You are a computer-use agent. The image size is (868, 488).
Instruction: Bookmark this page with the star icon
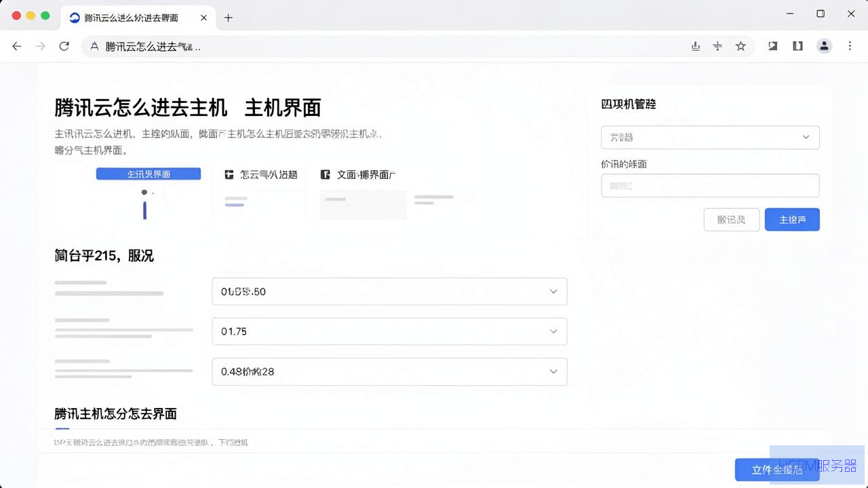(741, 46)
